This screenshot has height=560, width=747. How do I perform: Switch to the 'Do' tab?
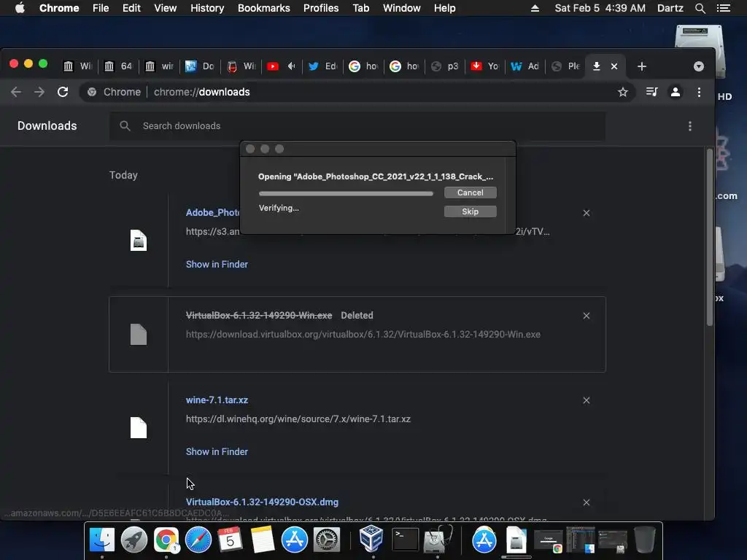coord(200,66)
